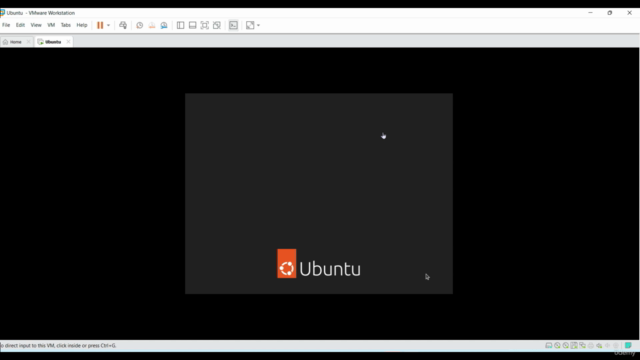Send Ctrl+Alt+Del to the VM
The width and height of the screenshot is (640, 360).
(x=123, y=25)
